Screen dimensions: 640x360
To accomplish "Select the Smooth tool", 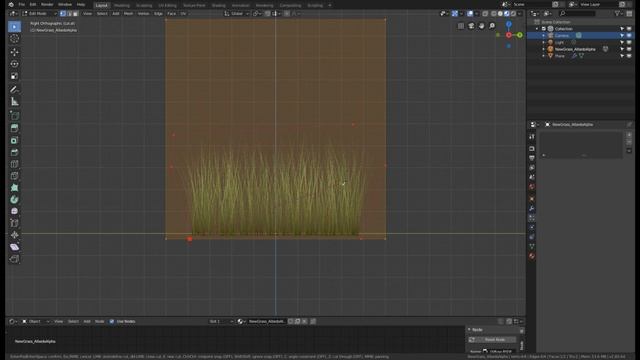I will point(14,211).
